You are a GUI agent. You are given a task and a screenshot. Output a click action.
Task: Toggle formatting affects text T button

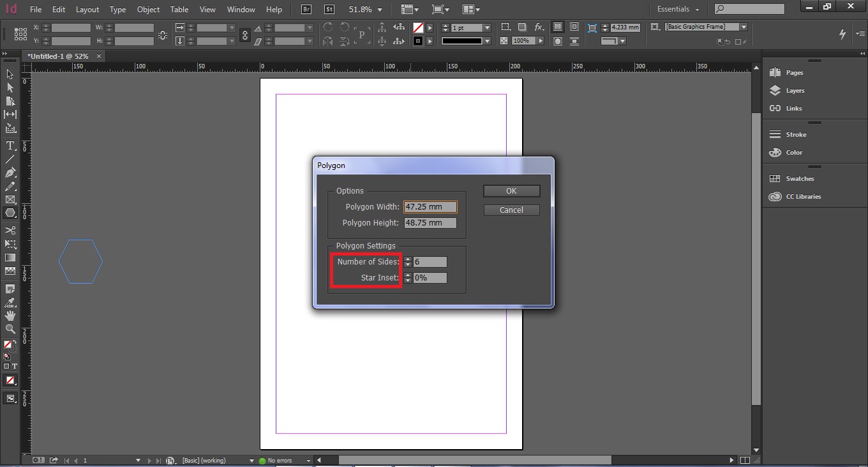15,366
